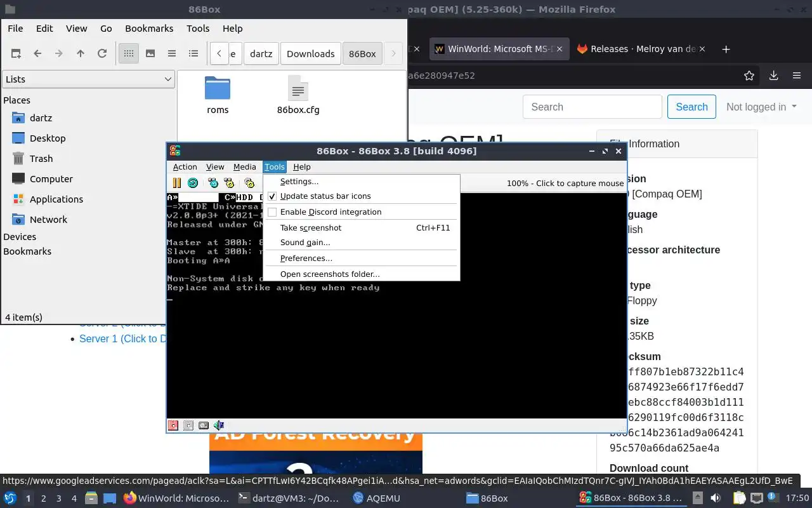Viewport: 812px width, 508px height.
Task: Switch file manager to icon grid view
Action: point(129,54)
